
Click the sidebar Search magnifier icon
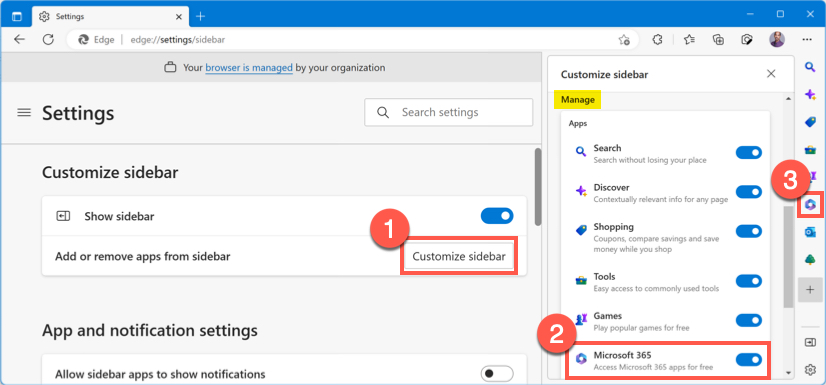[x=810, y=67]
